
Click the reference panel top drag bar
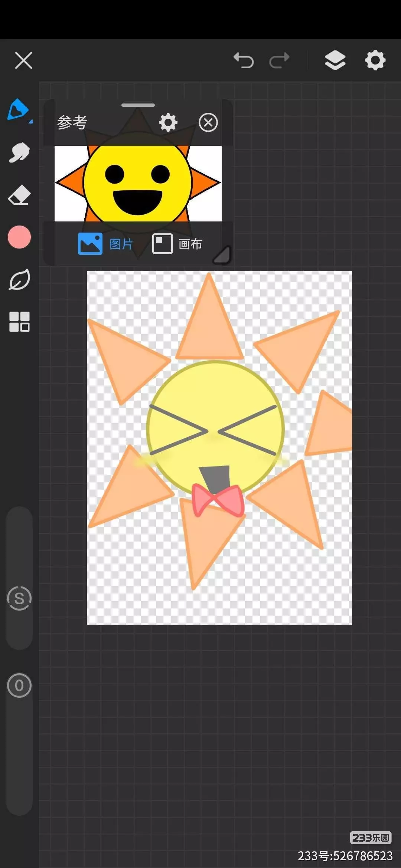click(138, 105)
